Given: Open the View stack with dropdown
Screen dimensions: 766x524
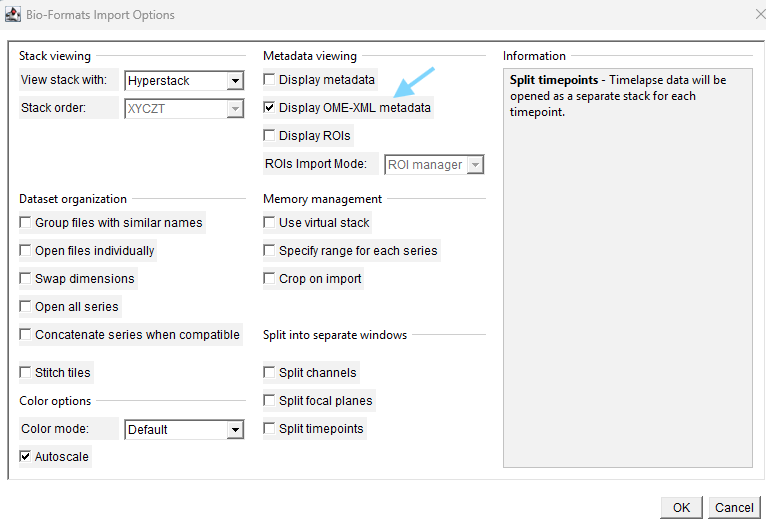Looking at the screenshot, I should tap(184, 81).
